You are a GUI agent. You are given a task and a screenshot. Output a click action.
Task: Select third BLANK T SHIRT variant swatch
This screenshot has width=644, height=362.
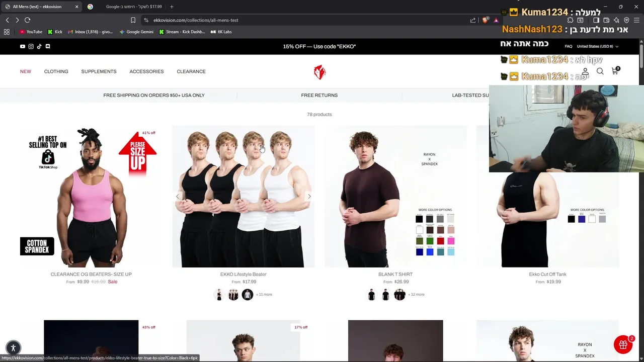click(x=399, y=295)
